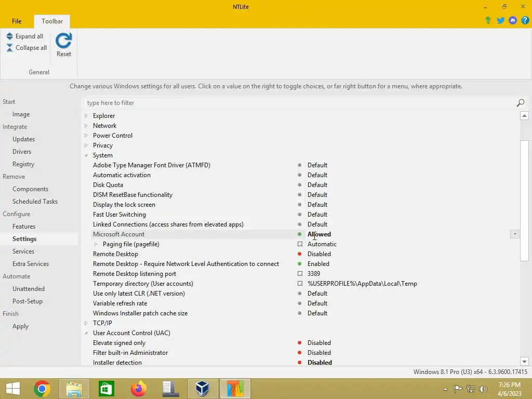532x399 pixels.
Task: Open Features page in sidebar
Action: (24, 227)
